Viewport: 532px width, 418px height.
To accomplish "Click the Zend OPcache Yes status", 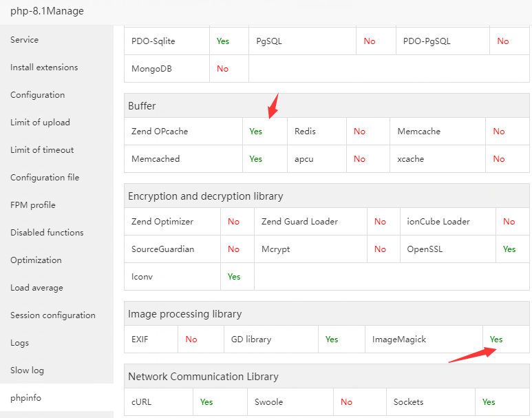I will 256,132.
